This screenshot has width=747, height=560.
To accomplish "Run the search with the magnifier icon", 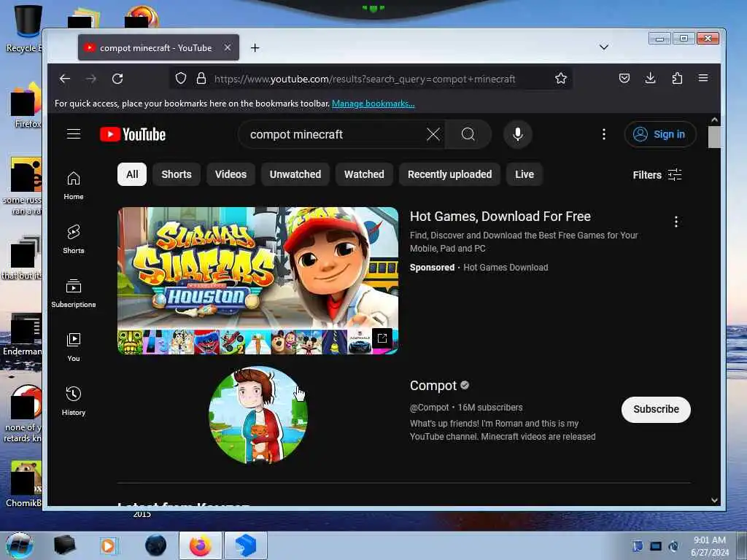I will (468, 134).
